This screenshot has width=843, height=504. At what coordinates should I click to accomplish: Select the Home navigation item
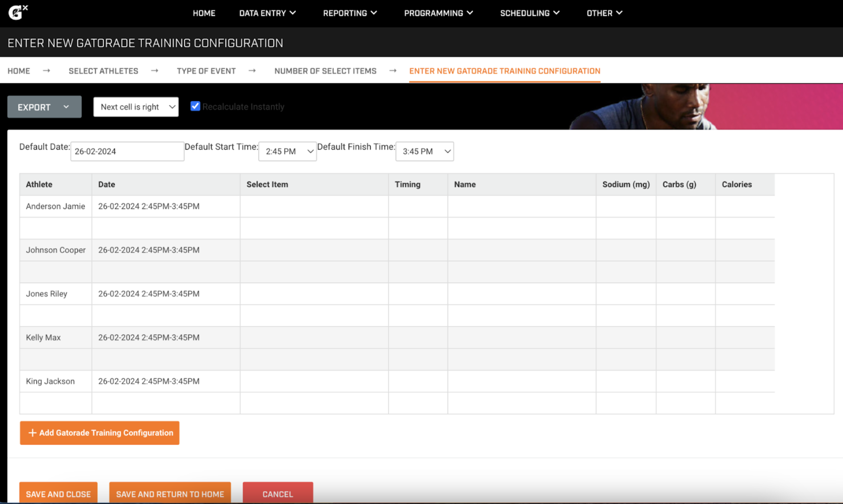(x=204, y=13)
